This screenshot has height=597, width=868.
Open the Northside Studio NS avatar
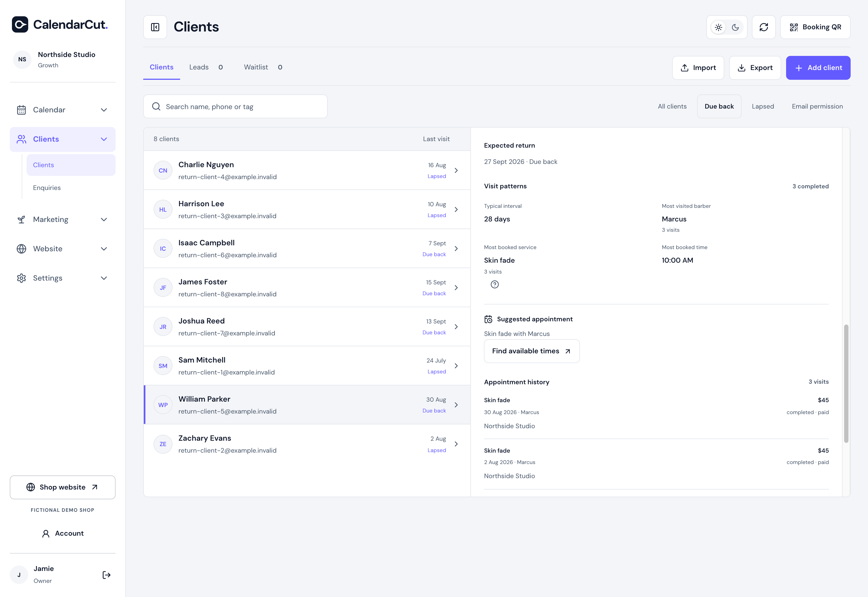(x=22, y=59)
